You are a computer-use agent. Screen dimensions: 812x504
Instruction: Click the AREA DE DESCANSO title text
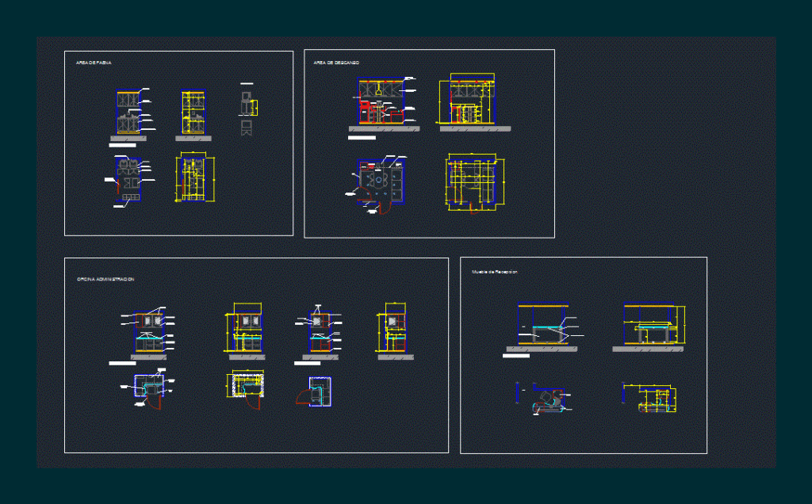(x=336, y=63)
